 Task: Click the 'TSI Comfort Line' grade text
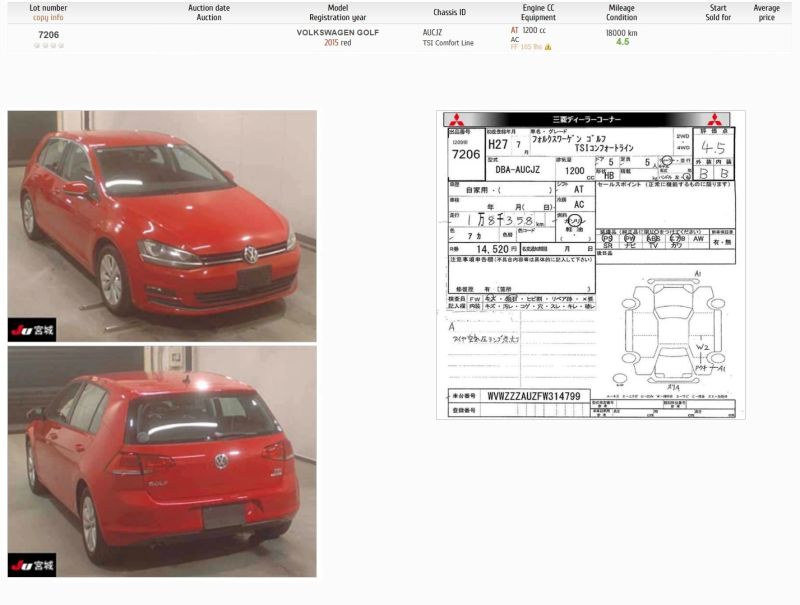448,43
